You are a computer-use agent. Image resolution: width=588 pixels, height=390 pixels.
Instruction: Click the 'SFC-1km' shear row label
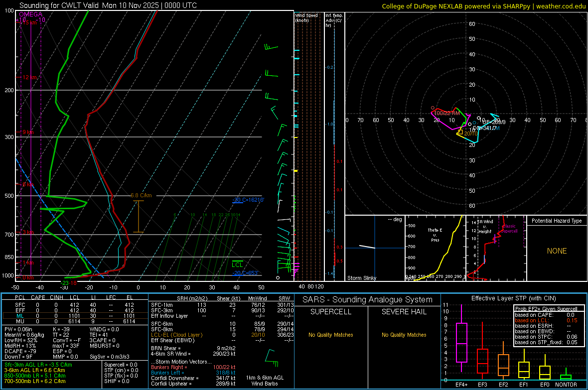click(162, 305)
